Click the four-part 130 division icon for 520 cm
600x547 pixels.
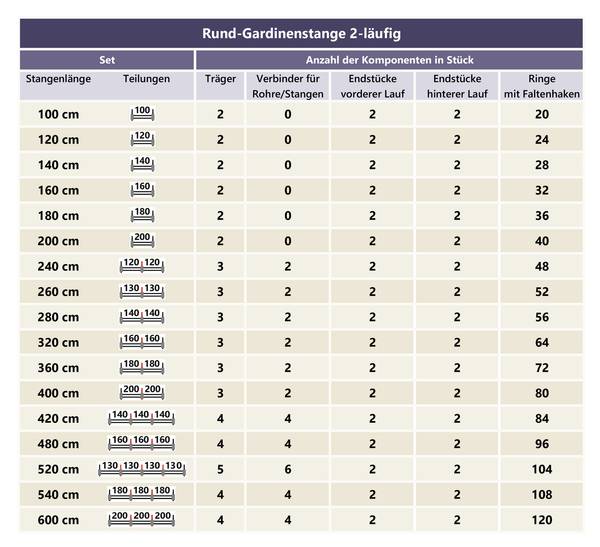(x=142, y=469)
